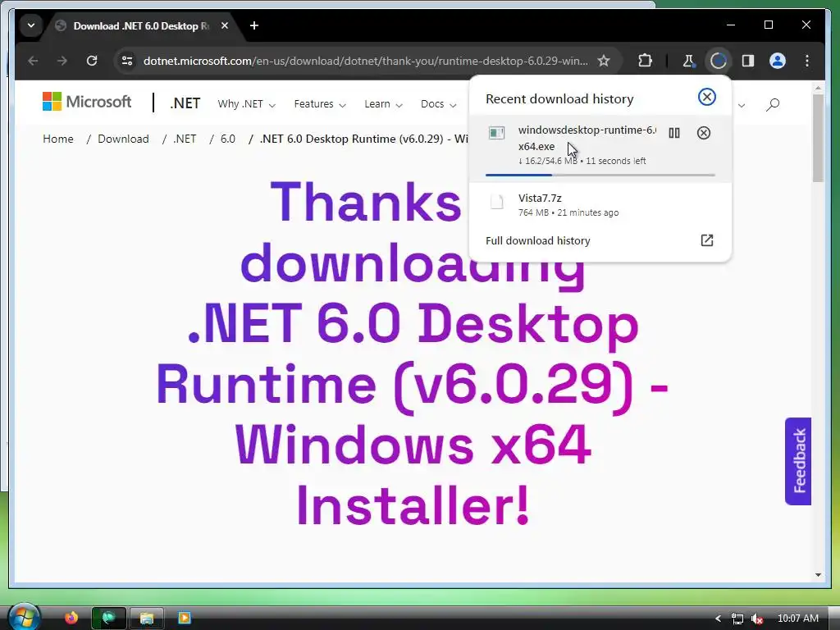Click the Microsoft logo
The image size is (840, 630).
pyautogui.click(x=87, y=101)
